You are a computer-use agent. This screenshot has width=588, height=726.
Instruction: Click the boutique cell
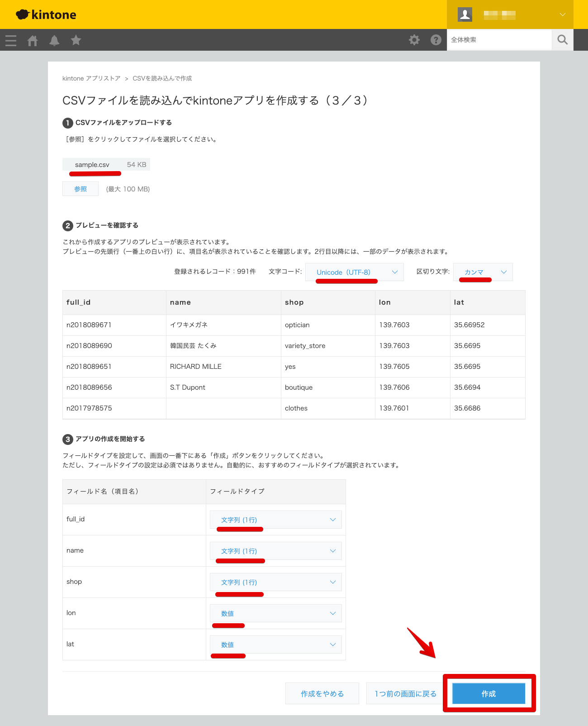tap(328, 387)
